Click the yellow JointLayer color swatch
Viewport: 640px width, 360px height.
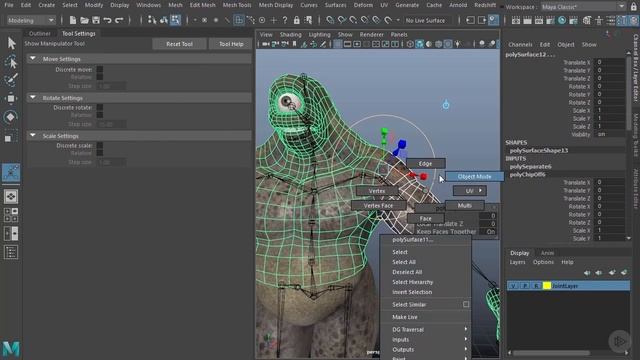(x=547, y=286)
